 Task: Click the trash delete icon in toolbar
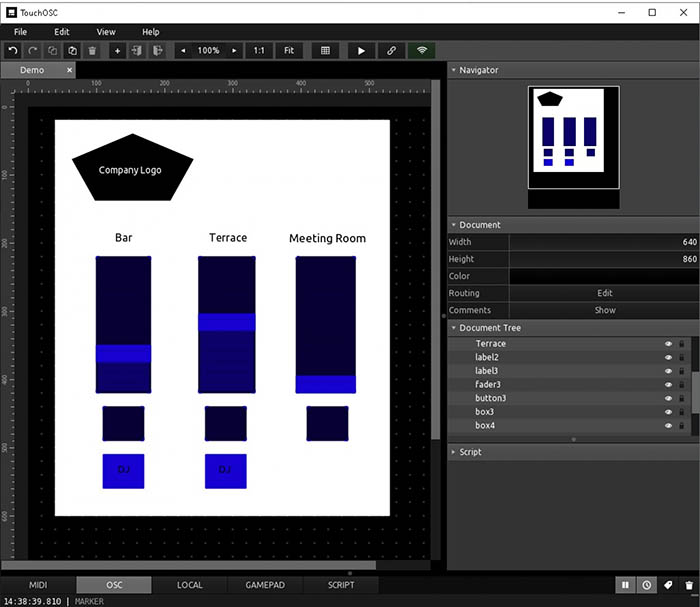92,50
